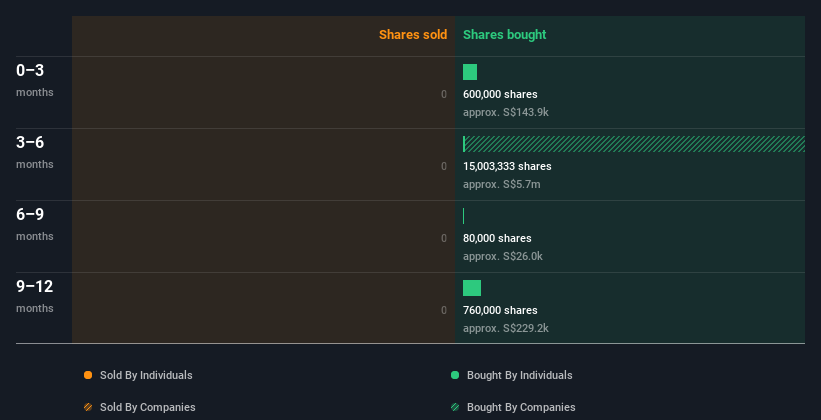Select the Sold By Companies legend label

point(148,407)
